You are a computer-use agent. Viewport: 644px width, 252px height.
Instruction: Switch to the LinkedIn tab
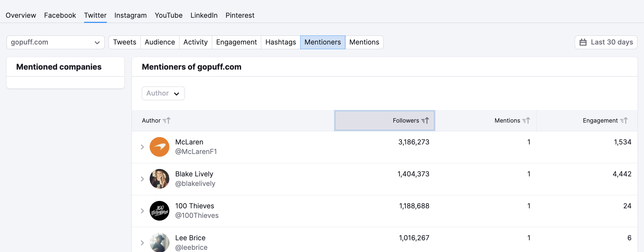point(204,15)
